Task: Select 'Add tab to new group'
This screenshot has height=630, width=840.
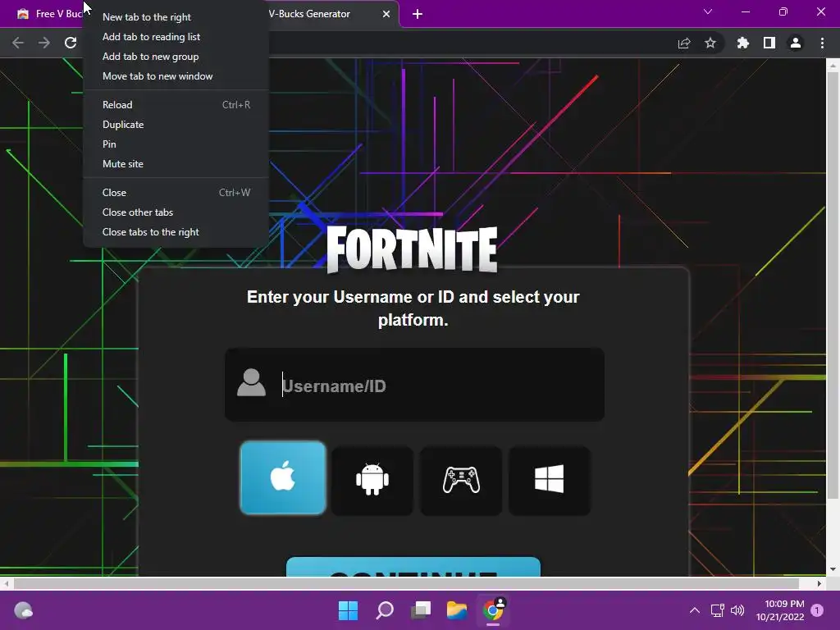Action: click(x=176, y=57)
